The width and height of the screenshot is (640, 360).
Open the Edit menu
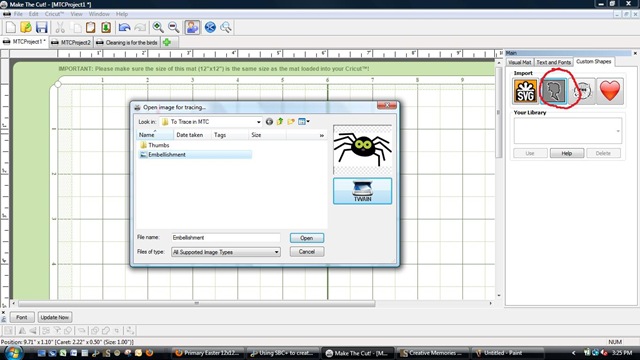pyautogui.click(x=33, y=14)
